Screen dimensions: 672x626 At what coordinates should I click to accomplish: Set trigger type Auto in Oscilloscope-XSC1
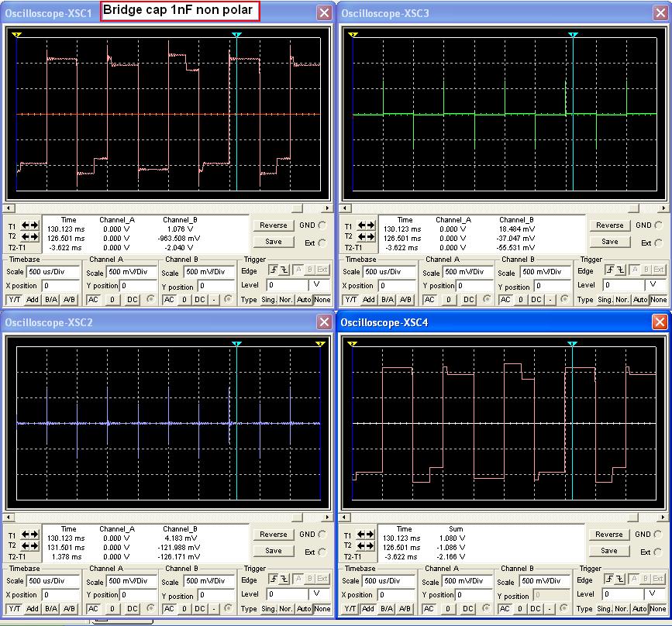(x=304, y=300)
